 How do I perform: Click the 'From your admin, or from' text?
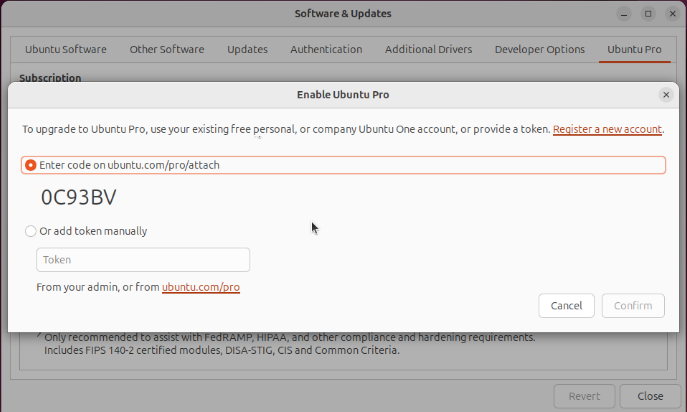point(98,287)
